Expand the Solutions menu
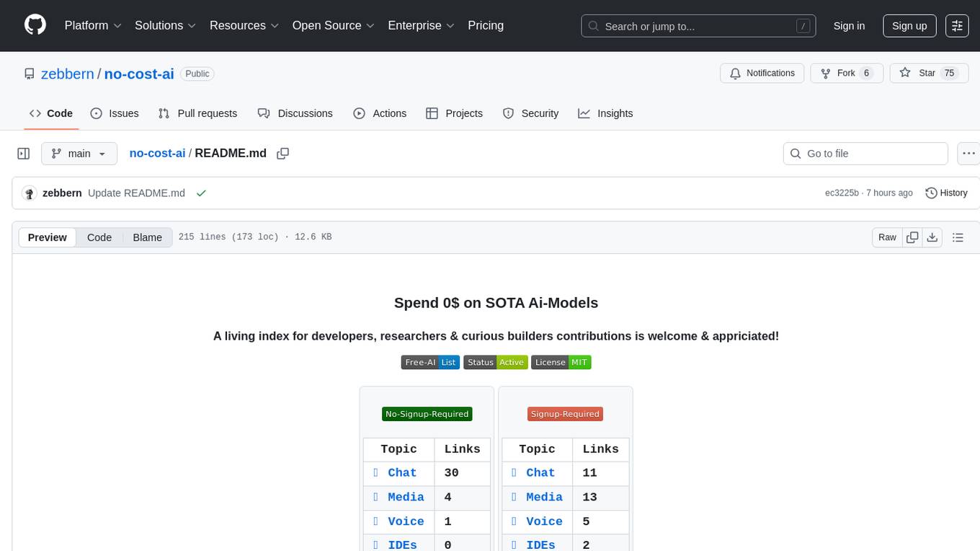This screenshot has height=551, width=980. pyautogui.click(x=166, y=25)
